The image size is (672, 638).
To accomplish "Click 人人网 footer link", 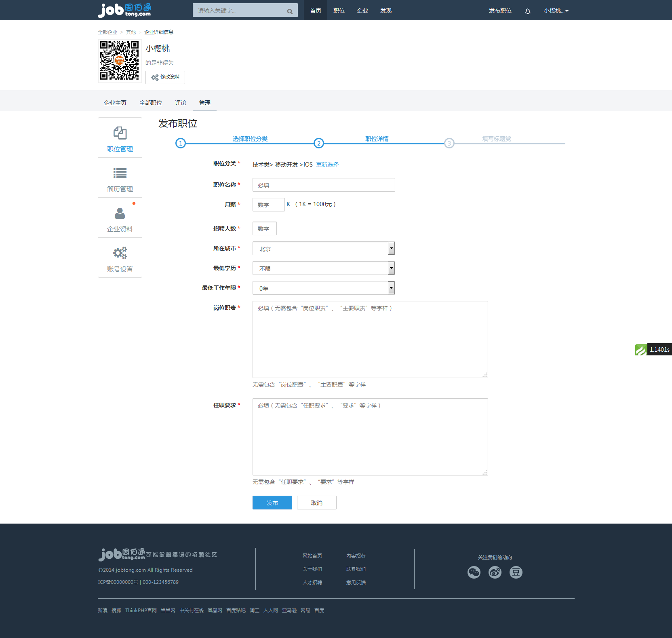I will pos(271,611).
